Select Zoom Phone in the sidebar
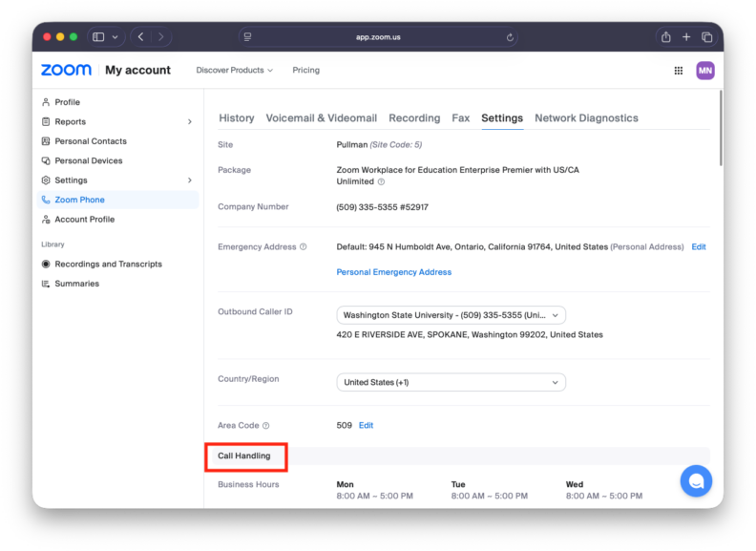The image size is (756, 551). [x=117, y=200]
